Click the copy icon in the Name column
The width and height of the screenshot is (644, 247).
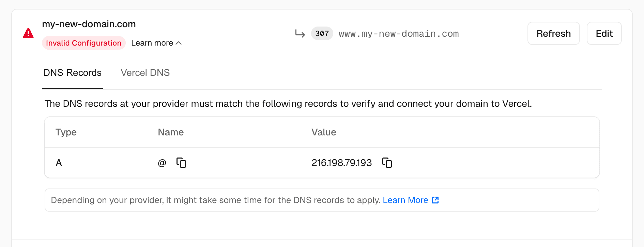181,163
